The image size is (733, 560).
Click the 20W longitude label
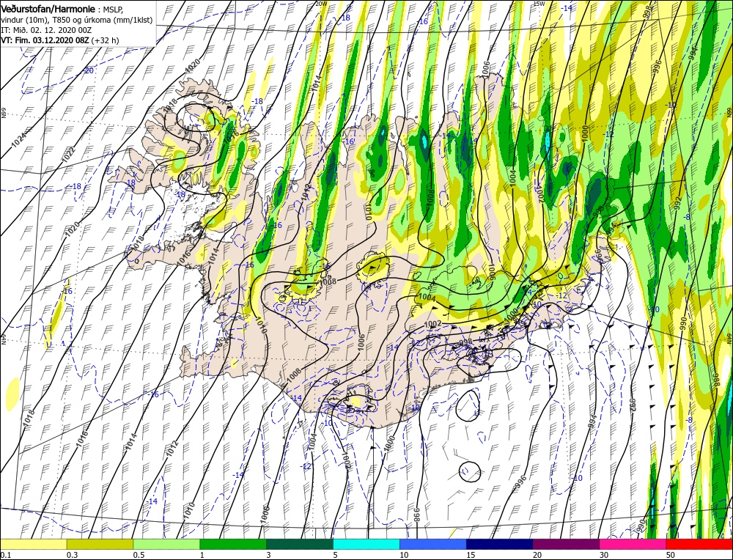(x=321, y=3)
